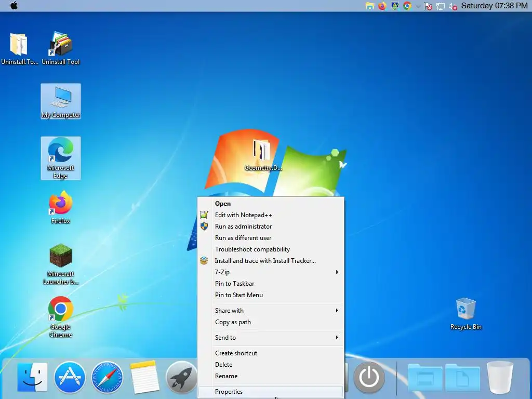
Task: Open the documents folder in dock
Action: pyautogui.click(x=462, y=377)
